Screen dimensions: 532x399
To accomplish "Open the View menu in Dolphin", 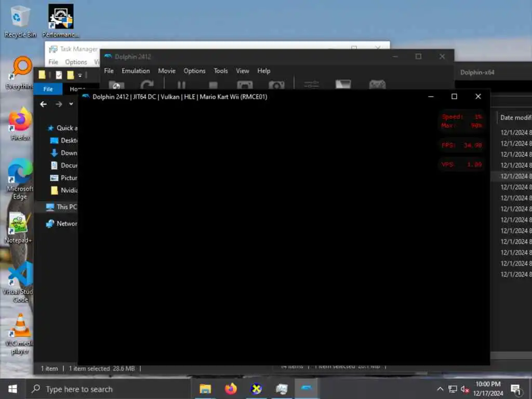I will click(x=242, y=71).
